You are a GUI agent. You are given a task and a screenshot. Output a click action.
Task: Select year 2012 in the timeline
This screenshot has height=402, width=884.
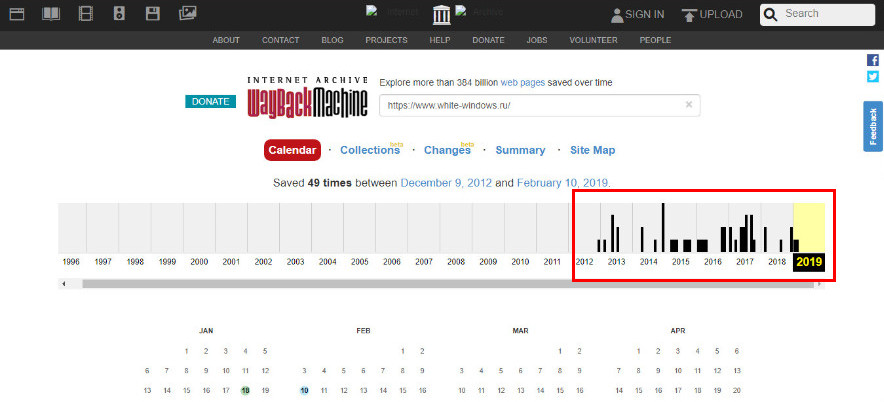[x=584, y=262]
